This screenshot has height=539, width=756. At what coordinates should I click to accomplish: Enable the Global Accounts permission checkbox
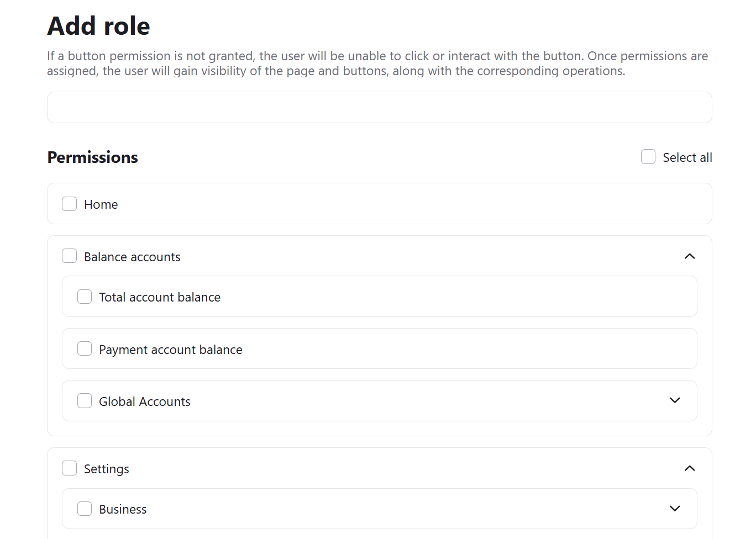85,400
